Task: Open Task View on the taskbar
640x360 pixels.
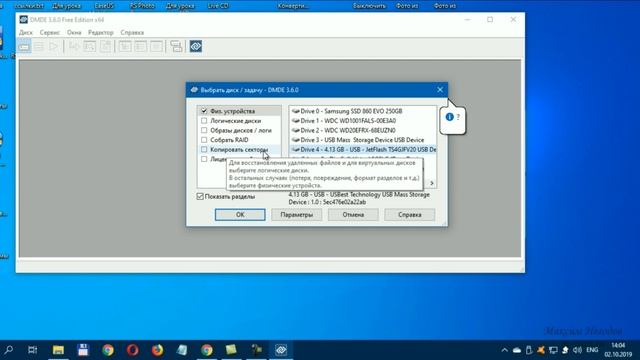Action: tap(33, 350)
